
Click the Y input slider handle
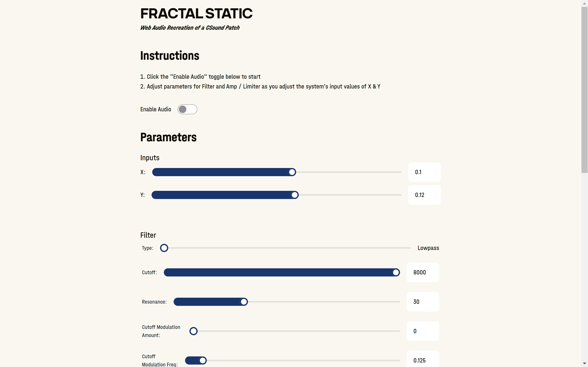pos(294,195)
